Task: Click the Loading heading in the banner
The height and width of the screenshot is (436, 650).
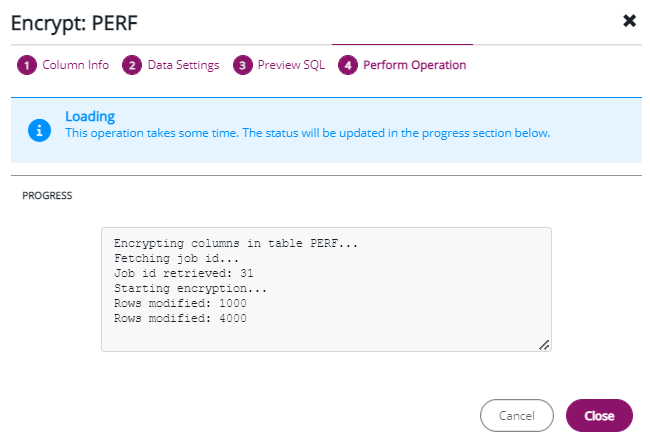Action: [x=90, y=116]
